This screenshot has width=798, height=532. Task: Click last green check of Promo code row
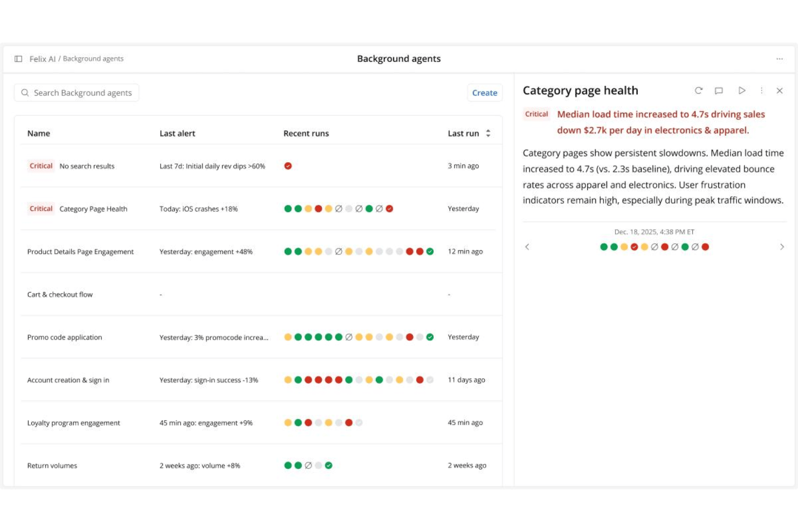pyautogui.click(x=430, y=337)
